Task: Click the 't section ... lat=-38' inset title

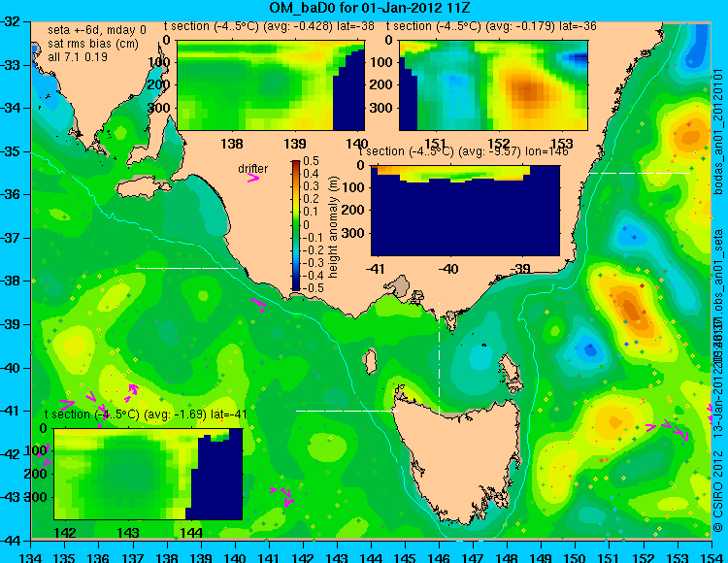Action: [269, 26]
